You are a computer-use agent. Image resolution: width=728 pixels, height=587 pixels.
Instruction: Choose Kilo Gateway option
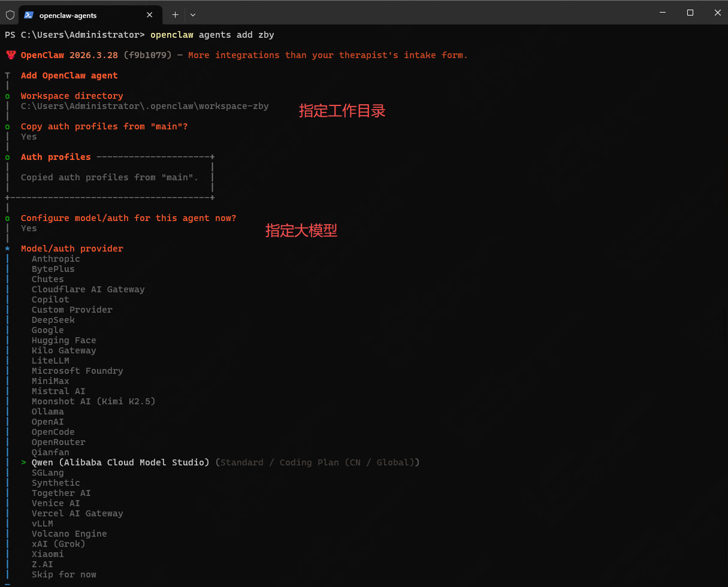[x=64, y=350]
